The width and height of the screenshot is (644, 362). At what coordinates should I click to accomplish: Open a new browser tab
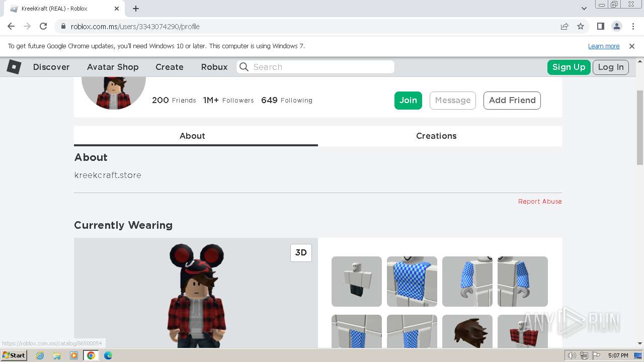[x=136, y=9]
